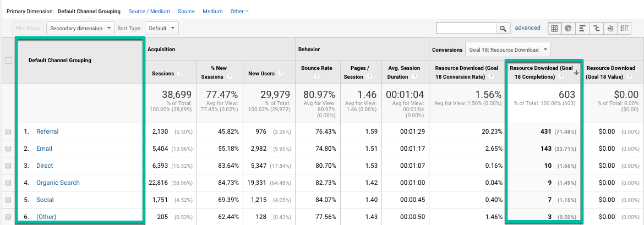Tick the checkbox for the Email row
Viewport: 644px width, 225px height.
(x=8, y=149)
